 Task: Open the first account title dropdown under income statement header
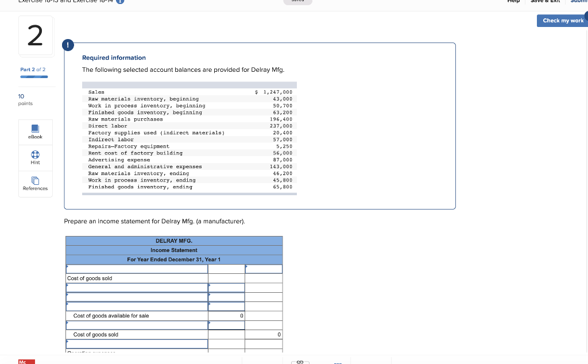tap(137, 268)
